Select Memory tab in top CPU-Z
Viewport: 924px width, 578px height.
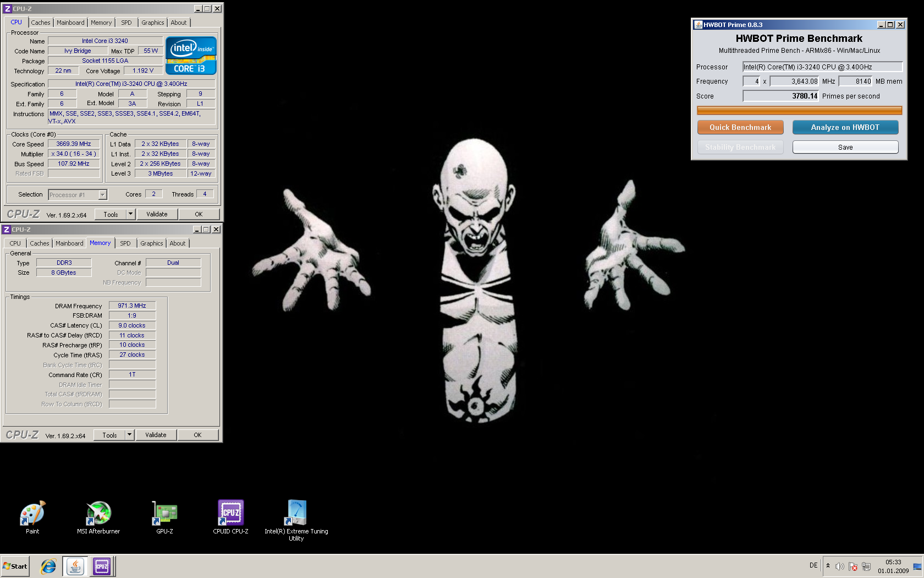coord(101,23)
